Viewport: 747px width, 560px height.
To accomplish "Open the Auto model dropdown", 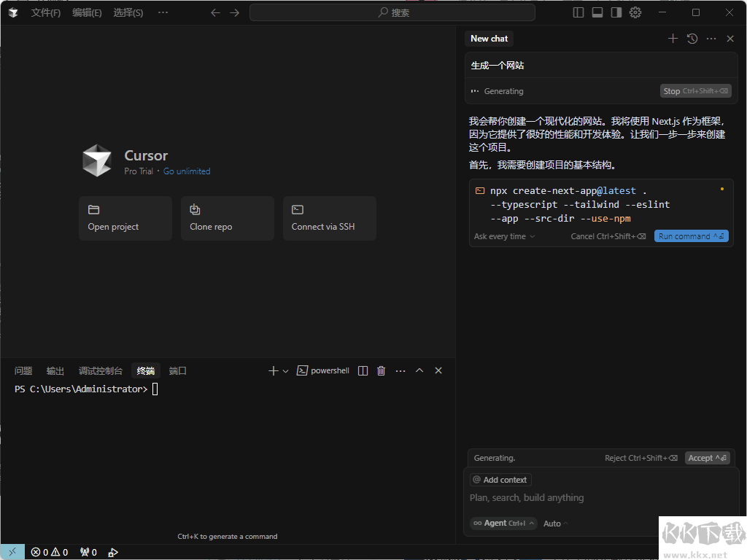I will coord(555,524).
